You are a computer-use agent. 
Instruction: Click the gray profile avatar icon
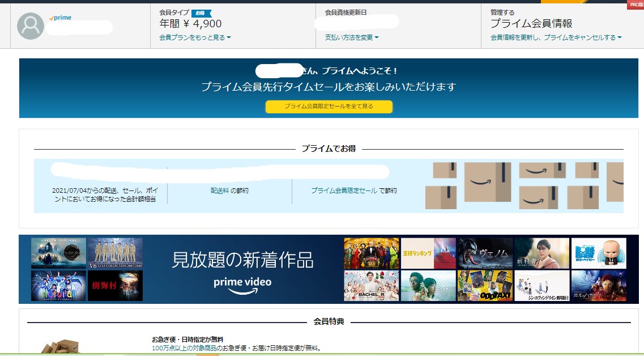click(31, 26)
